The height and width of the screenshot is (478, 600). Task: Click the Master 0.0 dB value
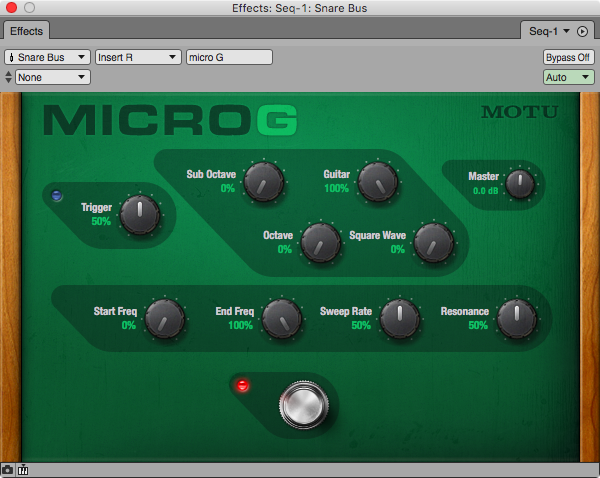(486, 191)
